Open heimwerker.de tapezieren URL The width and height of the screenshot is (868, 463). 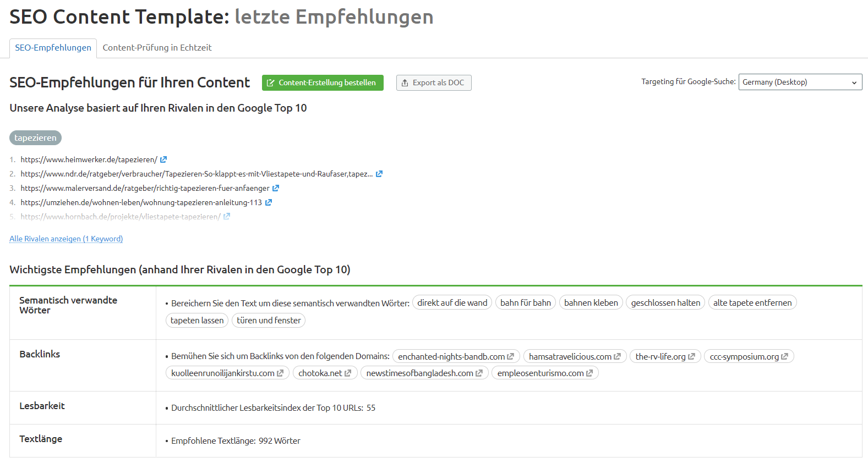89,159
